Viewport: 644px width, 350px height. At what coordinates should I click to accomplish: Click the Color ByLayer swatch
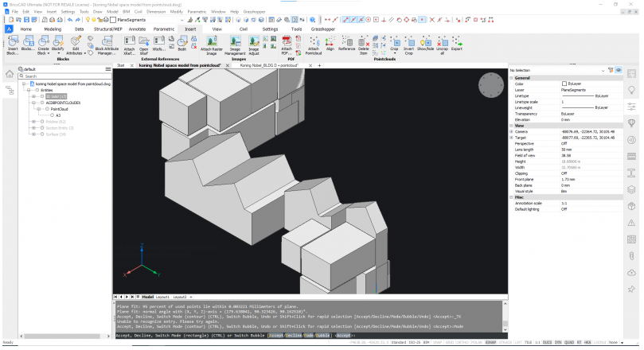click(x=564, y=84)
